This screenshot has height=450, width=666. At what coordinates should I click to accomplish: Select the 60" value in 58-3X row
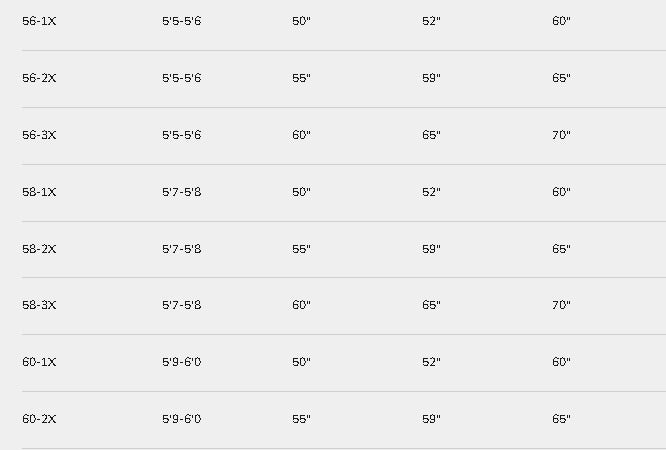[301, 305]
